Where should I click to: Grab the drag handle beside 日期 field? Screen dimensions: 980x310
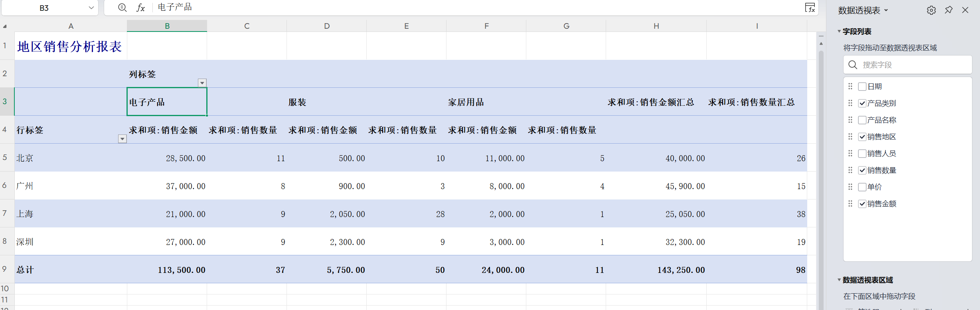click(x=850, y=86)
